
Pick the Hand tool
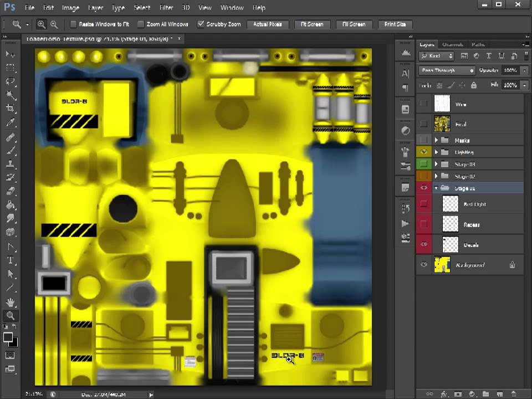point(10,302)
